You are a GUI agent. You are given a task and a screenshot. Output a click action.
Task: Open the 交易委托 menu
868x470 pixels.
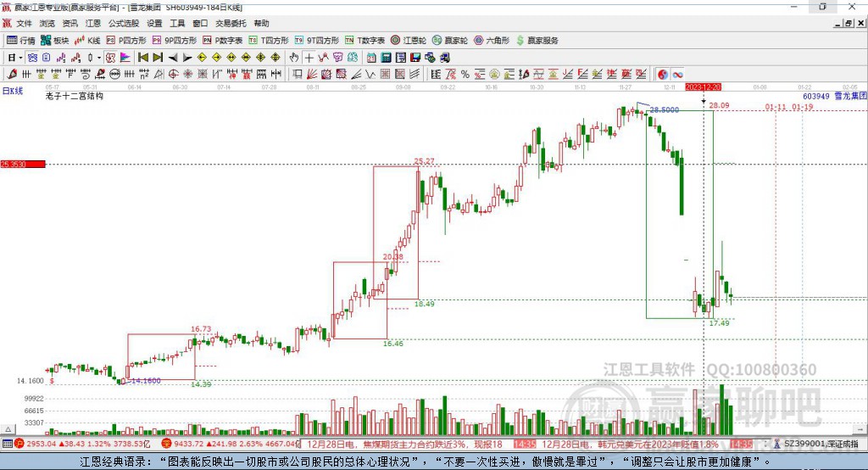point(231,23)
